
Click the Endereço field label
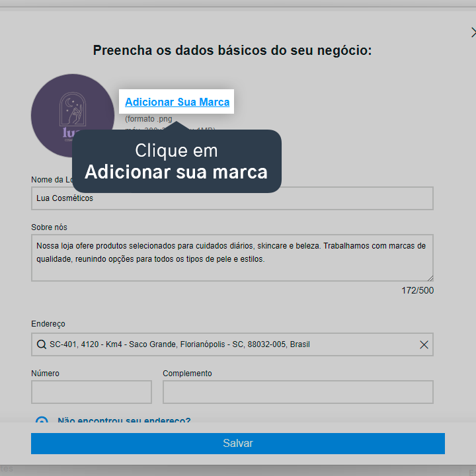[48, 324]
